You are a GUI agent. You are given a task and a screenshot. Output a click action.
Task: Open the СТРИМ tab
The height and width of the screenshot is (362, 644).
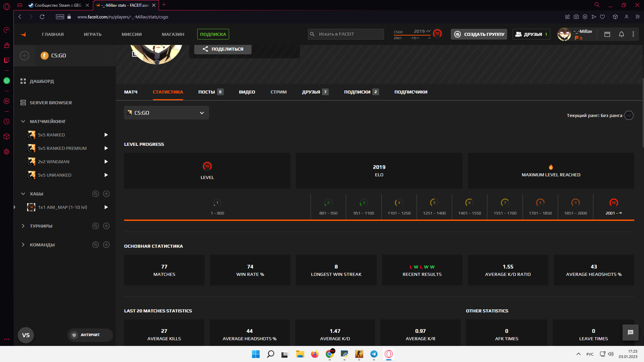coord(279,92)
